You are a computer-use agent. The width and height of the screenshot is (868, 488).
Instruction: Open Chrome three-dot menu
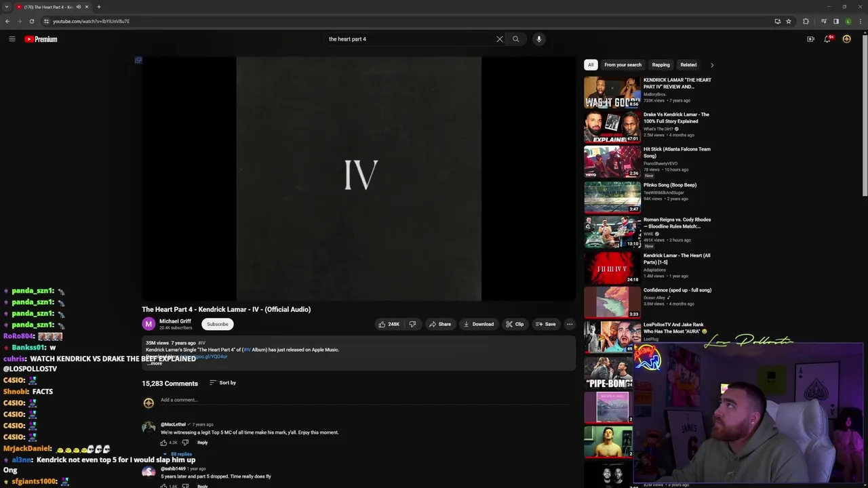(x=860, y=21)
